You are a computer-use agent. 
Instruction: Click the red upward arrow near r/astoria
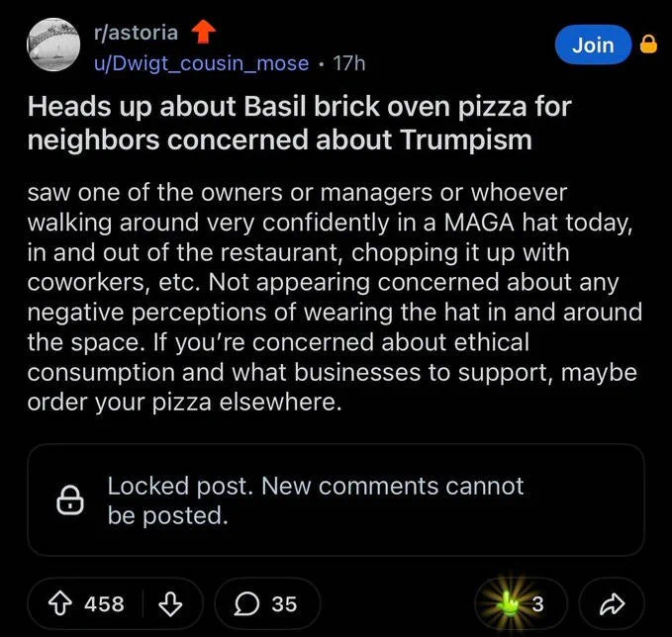(x=203, y=33)
